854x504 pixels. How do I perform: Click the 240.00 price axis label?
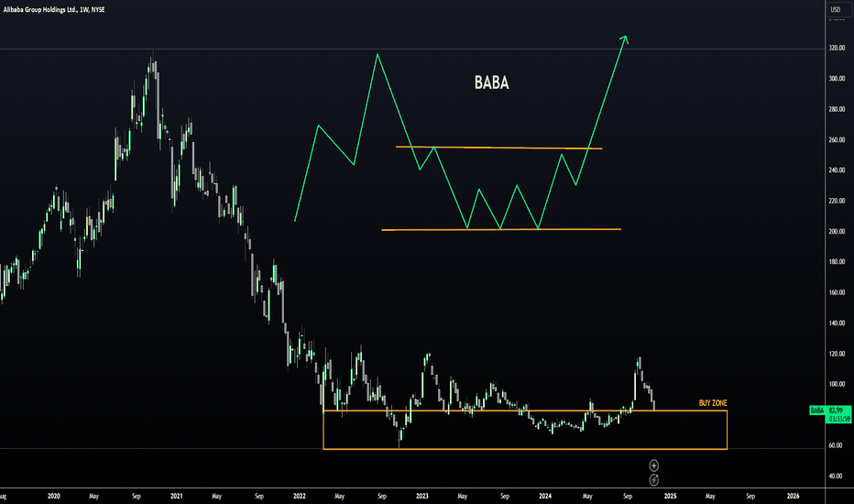pyautogui.click(x=837, y=170)
